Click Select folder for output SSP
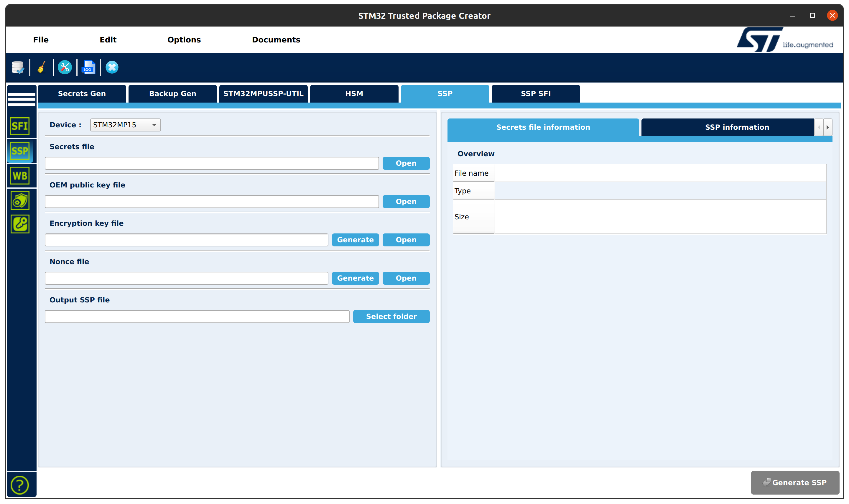849x504 pixels. click(391, 317)
